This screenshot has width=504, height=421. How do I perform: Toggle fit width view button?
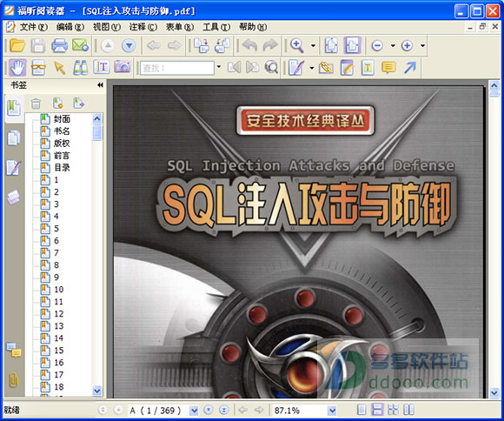click(353, 45)
